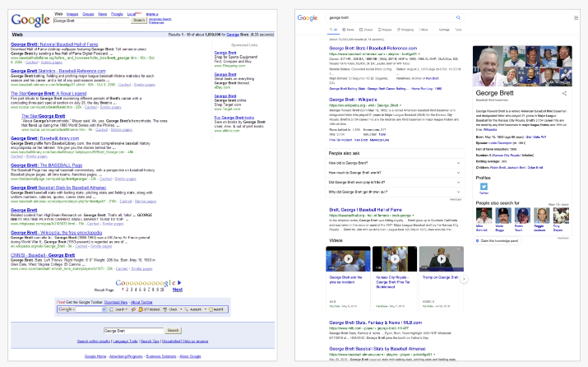The height and width of the screenshot is (367, 588).
Task: Open the large George Brett portrait photo
Action: pyautogui.click(x=488, y=66)
